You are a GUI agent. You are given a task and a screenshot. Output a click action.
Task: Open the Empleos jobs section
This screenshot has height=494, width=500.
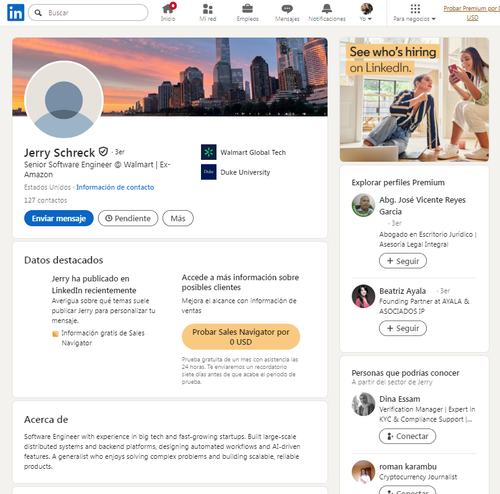[247, 13]
